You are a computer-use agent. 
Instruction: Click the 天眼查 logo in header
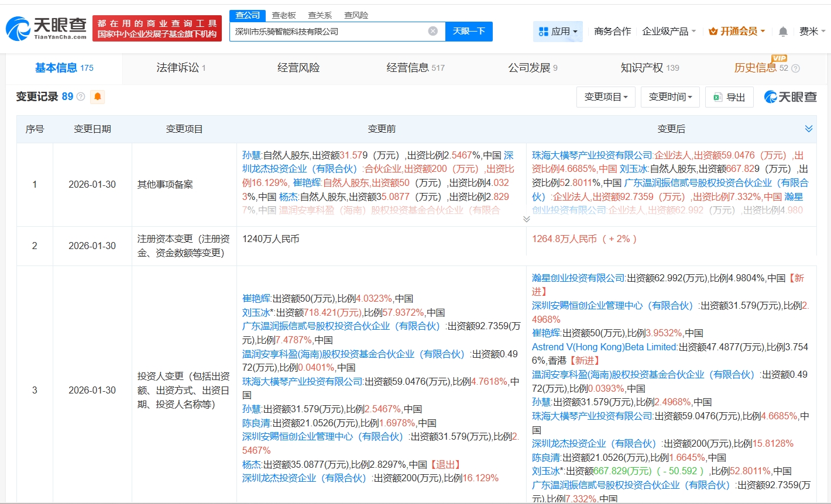[x=47, y=28]
